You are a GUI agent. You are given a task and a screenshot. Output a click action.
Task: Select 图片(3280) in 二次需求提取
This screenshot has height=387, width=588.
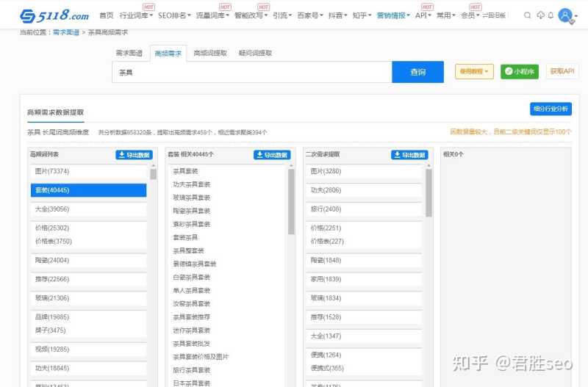coord(364,171)
